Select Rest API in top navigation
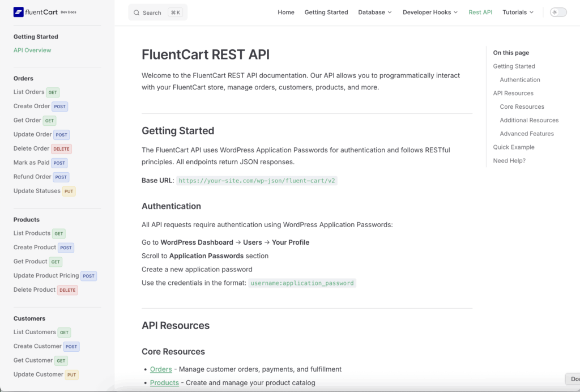Viewport: 580px width, 392px height. pos(480,12)
